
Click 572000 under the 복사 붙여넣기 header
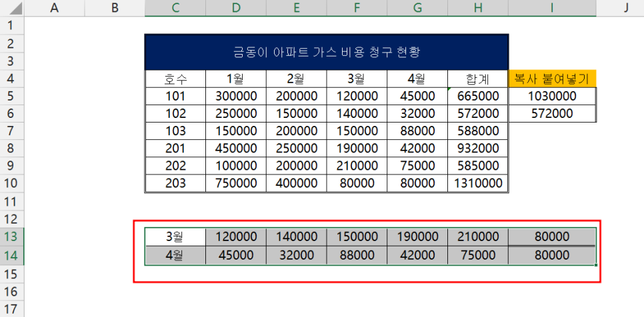[x=552, y=113]
